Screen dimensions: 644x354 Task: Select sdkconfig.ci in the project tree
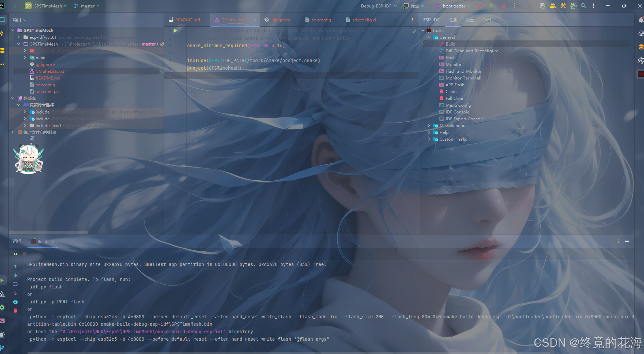tap(47, 91)
